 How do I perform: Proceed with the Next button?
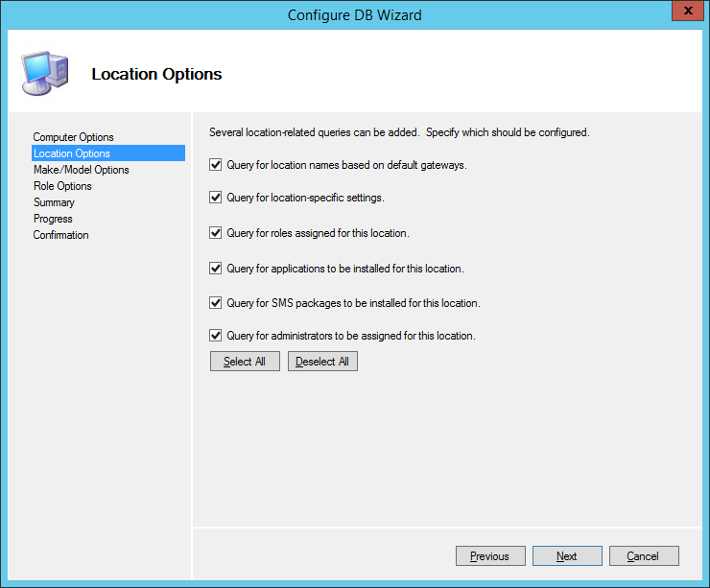point(567,556)
